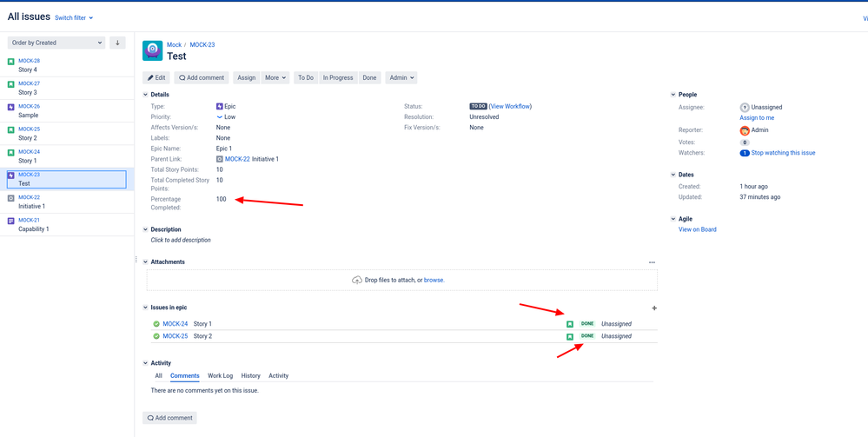Click the MOCK-26 epic type icon
Image resolution: width=868 pixels, height=437 pixels.
pos(11,108)
